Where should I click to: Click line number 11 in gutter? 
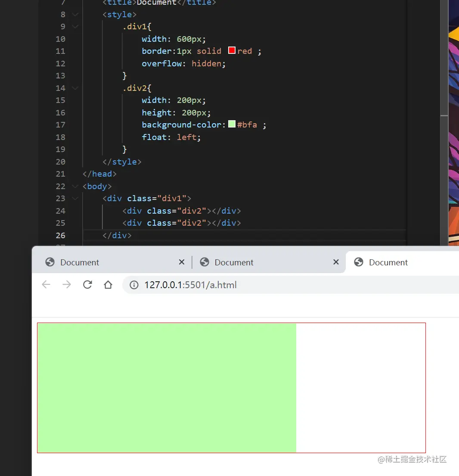[x=60, y=51]
